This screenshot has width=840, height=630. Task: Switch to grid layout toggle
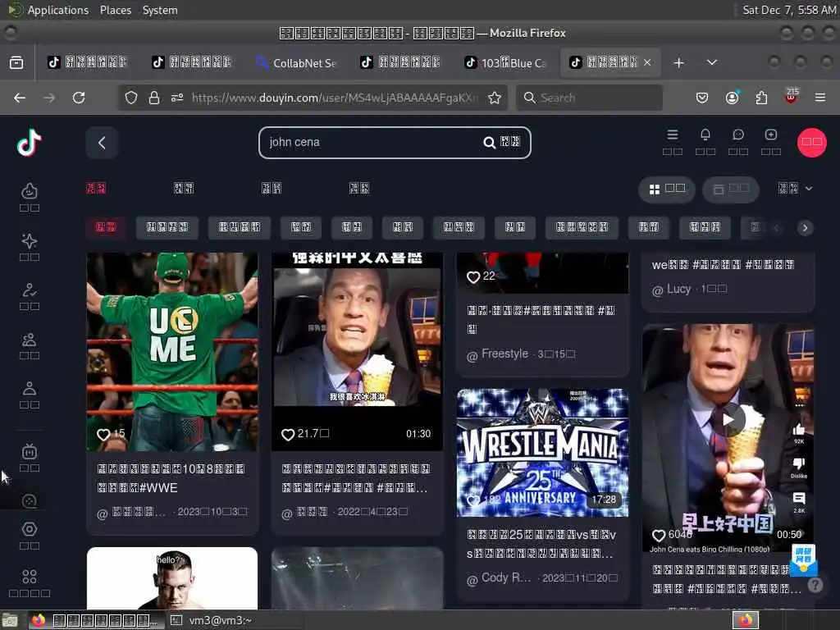[667, 189]
